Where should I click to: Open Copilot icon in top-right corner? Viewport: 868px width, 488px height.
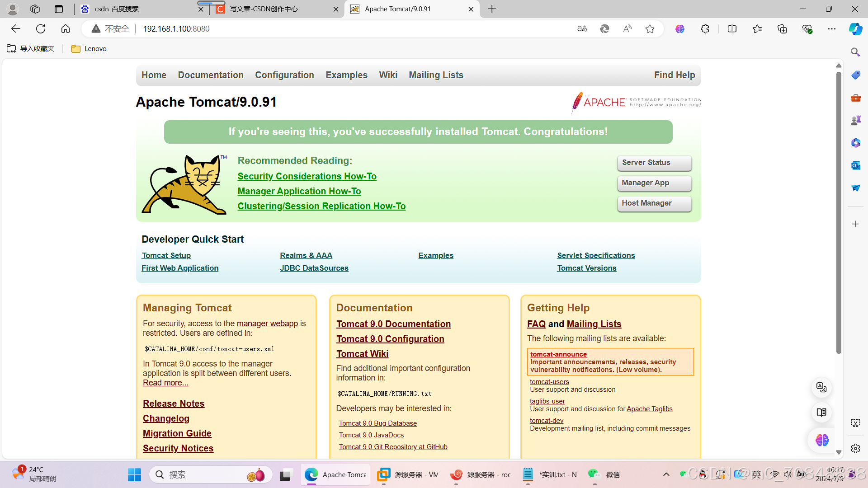point(855,29)
